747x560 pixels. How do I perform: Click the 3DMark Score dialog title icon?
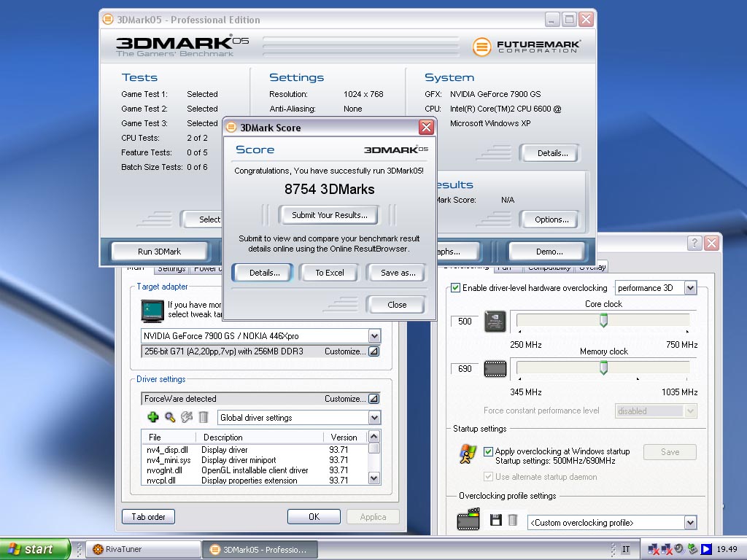[x=231, y=127]
